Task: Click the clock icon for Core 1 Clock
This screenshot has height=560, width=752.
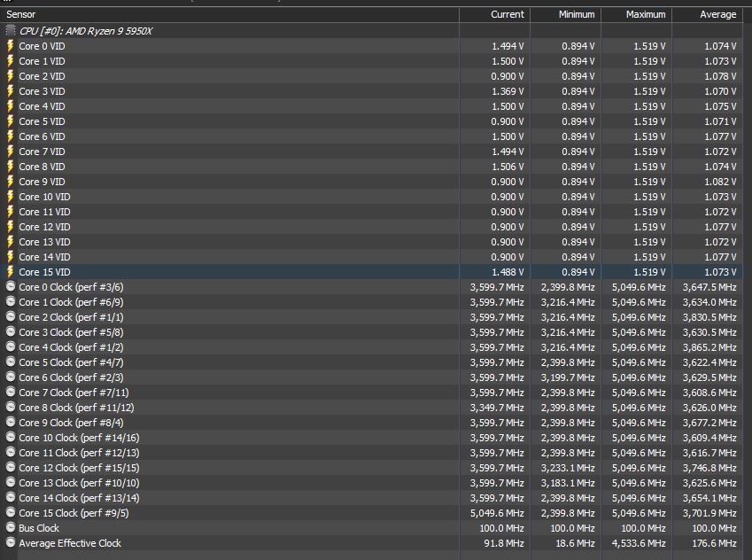Action: 11,301
